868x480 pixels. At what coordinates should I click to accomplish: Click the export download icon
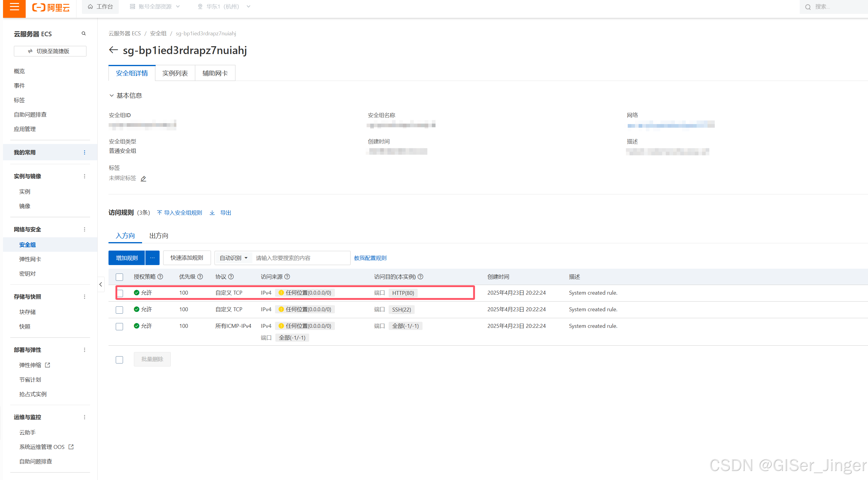click(212, 213)
